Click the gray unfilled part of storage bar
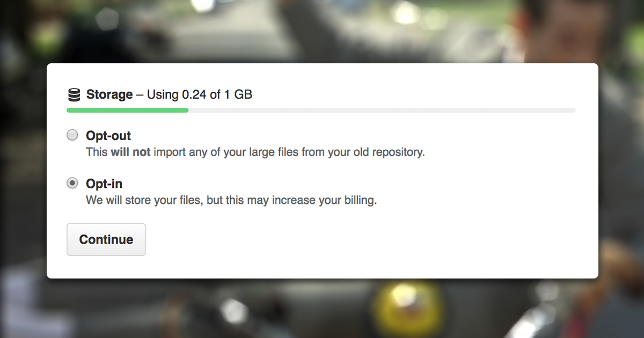The width and height of the screenshot is (644, 338). (x=381, y=111)
